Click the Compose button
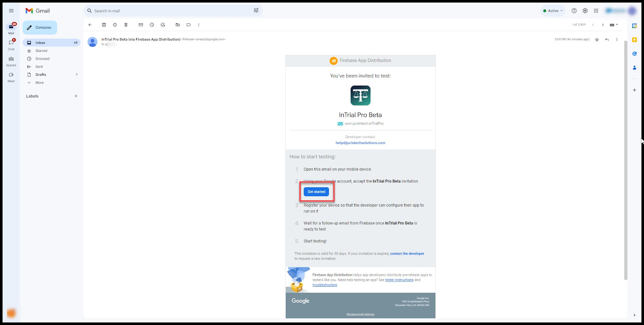This screenshot has width=644, height=325. click(x=40, y=27)
